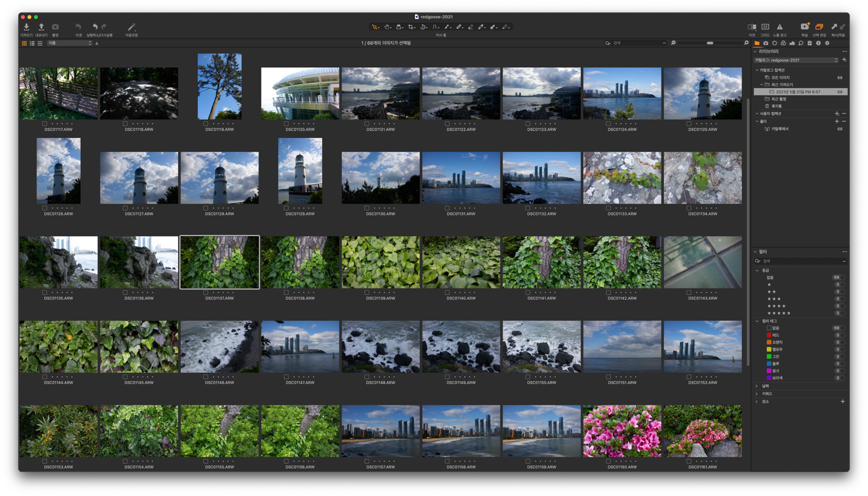Tick the checkbox under DSC01117.ARW
Screen dimensions: 868x496
pos(45,124)
